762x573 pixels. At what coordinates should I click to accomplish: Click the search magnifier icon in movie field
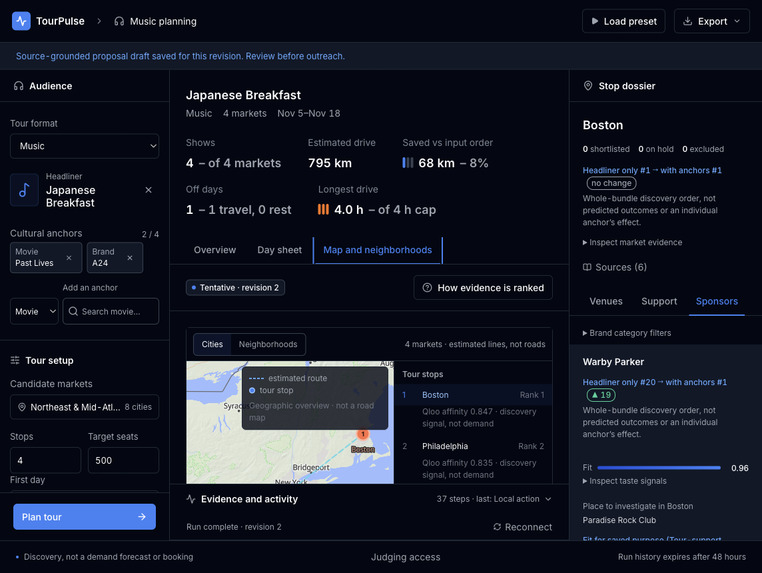(73, 311)
